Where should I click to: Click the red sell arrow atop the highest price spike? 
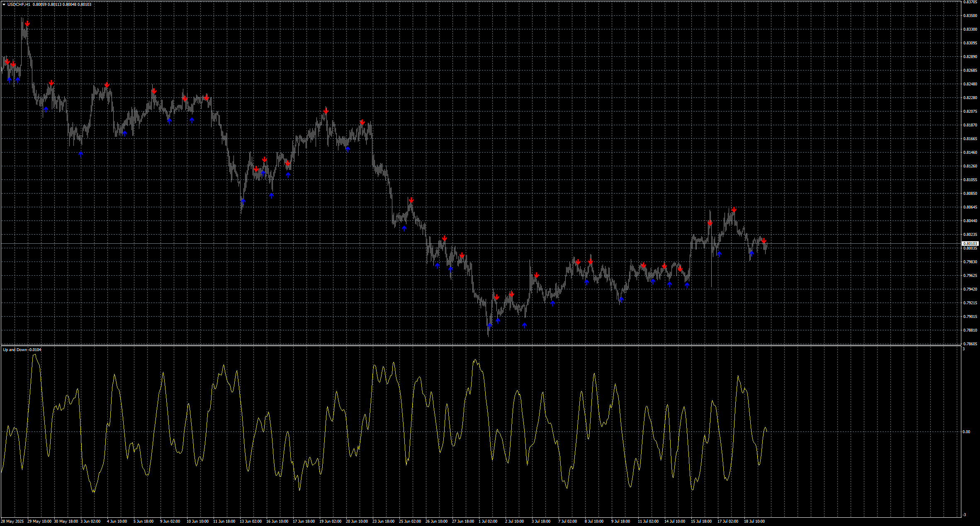pos(27,24)
